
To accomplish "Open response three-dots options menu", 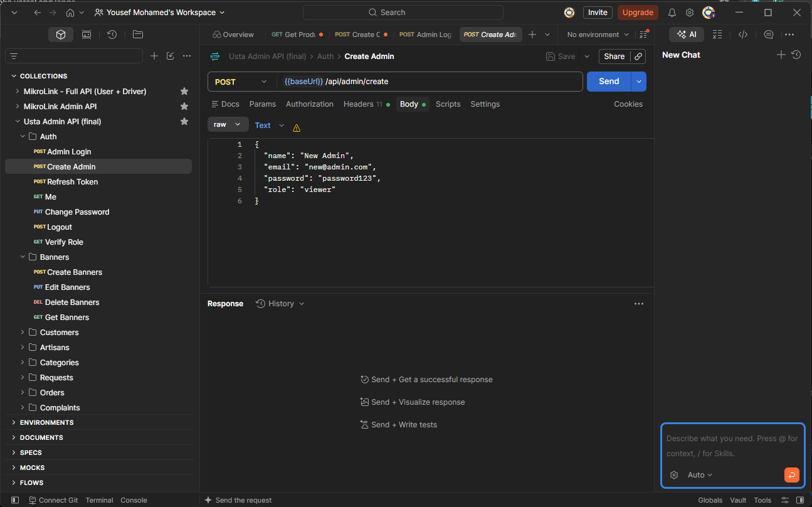I will 639,304.
